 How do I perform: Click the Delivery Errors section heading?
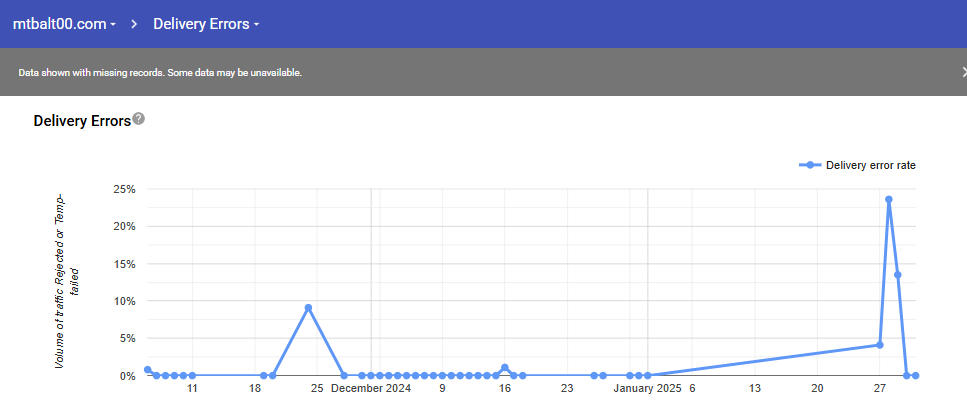pyautogui.click(x=82, y=121)
